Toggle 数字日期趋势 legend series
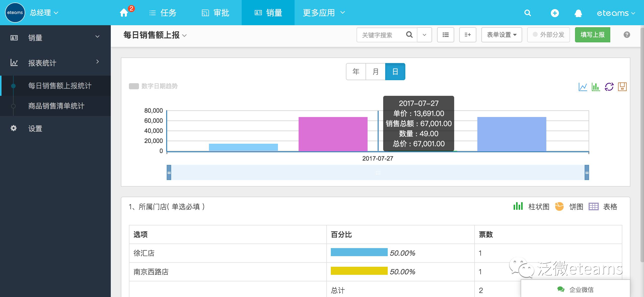The height and width of the screenshot is (297, 644). point(153,86)
